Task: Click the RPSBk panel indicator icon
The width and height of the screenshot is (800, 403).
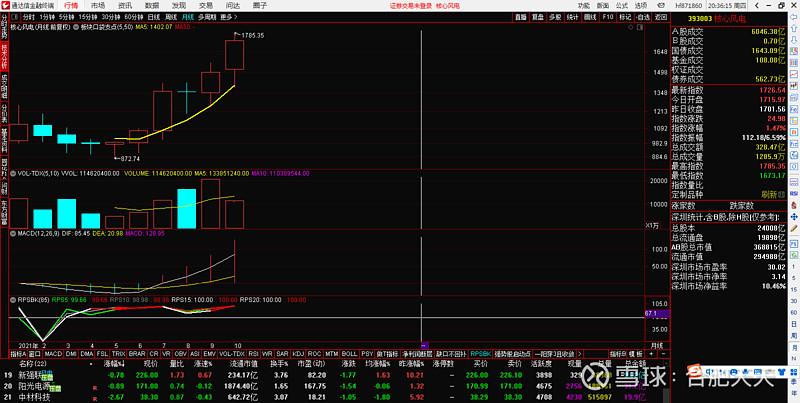Action: pyautogui.click(x=5, y=296)
